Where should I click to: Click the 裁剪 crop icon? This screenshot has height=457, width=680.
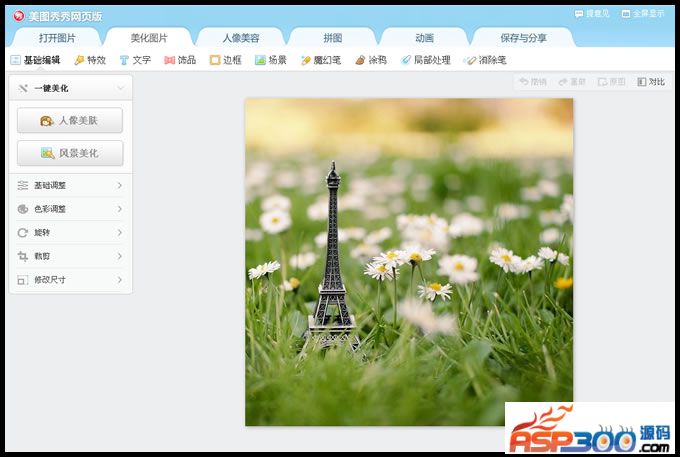point(23,256)
